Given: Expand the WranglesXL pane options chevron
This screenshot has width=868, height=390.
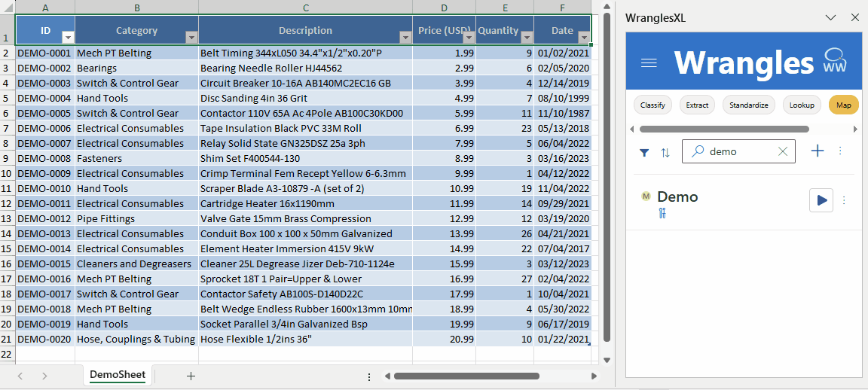Looking at the screenshot, I should coord(831,17).
